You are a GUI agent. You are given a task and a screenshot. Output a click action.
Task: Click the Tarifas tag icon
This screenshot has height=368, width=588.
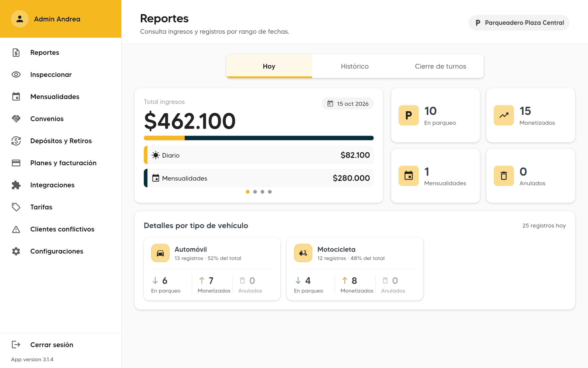[16, 207]
